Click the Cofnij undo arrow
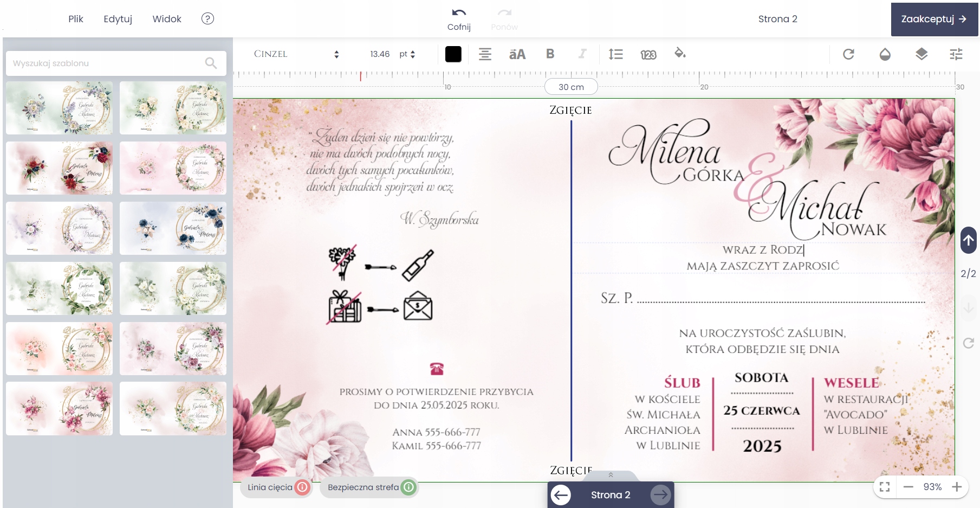This screenshot has height=508, width=980. pyautogui.click(x=459, y=12)
